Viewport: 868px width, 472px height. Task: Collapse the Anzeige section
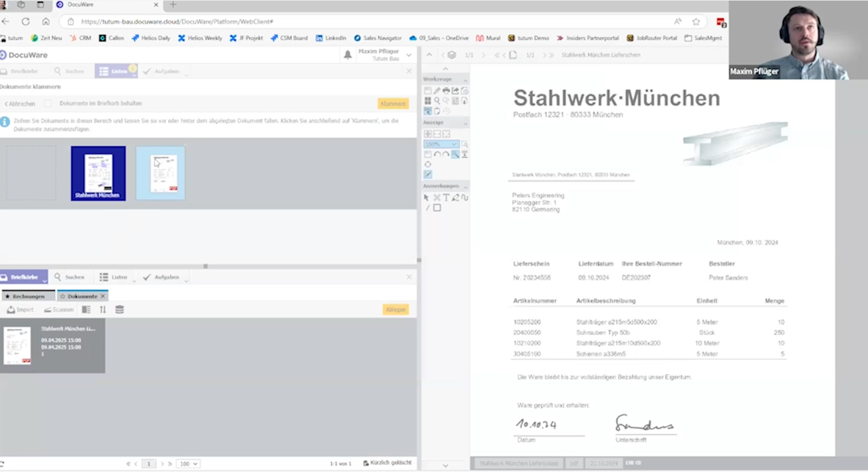click(x=465, y=123)
